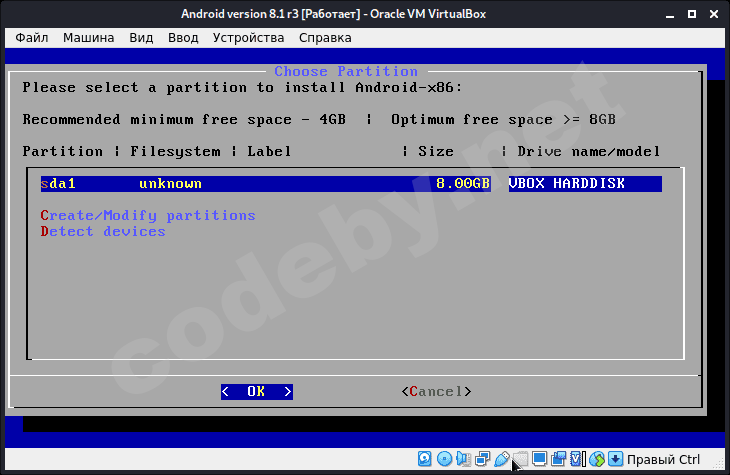Click the shared folders status icon
This screenshot has width=730, height=475.
click(520, 459)
